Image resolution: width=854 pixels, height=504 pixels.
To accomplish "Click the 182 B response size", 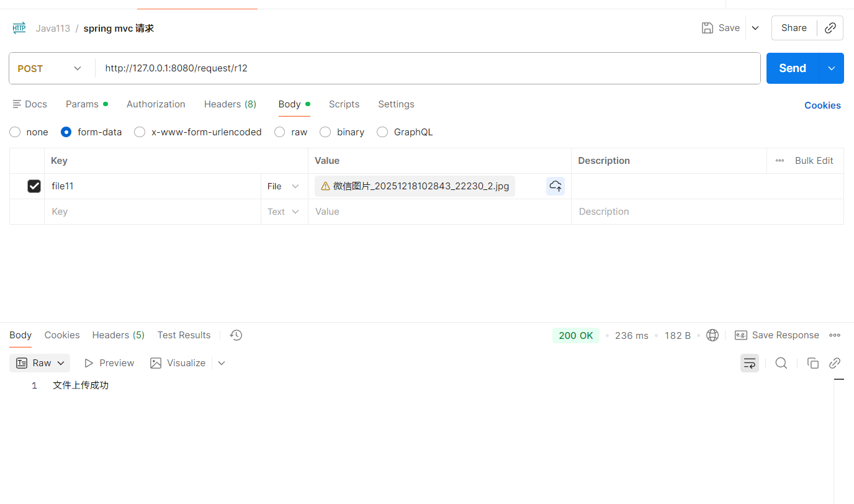I will (x=678, y=336).
